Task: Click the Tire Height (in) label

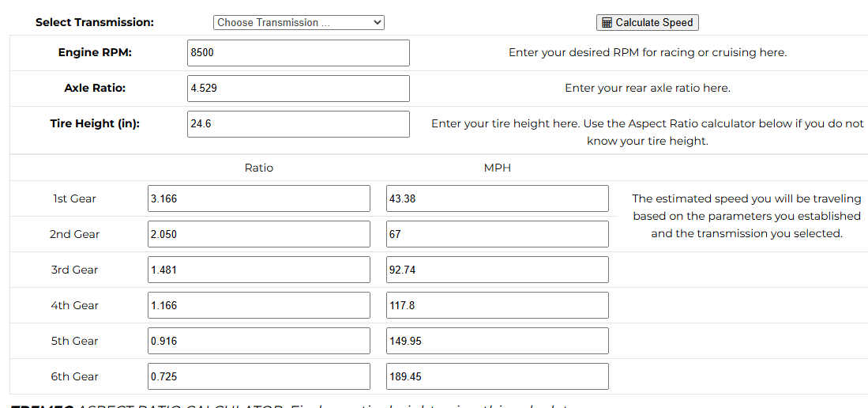Action: tap(95, 123)
